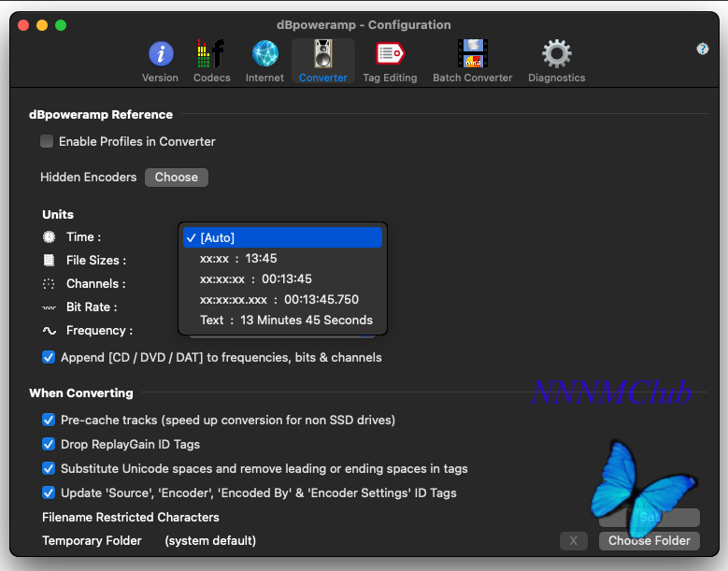Click the Filename Restricted Characters label
Image resolution: width=728 pixels, height=571 pixels.
coord(131,517)
